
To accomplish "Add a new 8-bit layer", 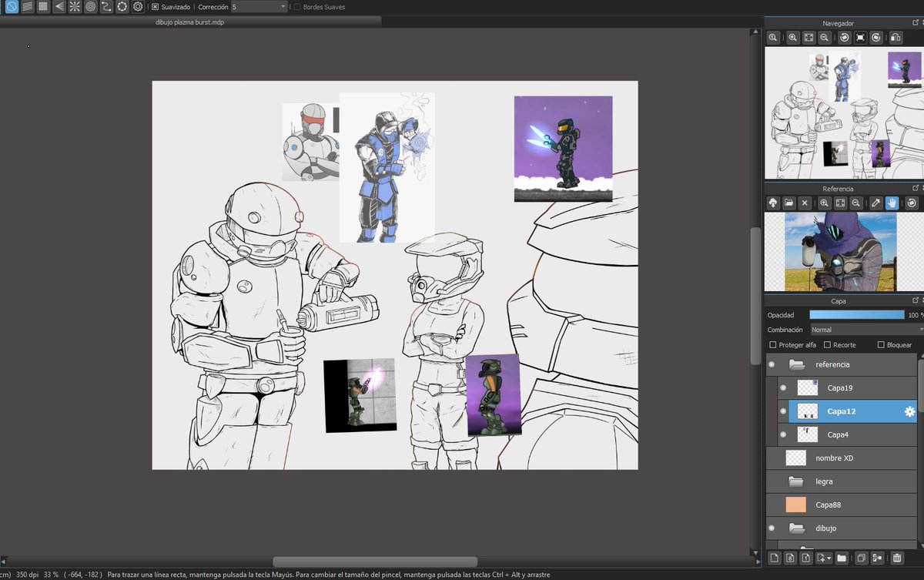I will pos(790,558).
